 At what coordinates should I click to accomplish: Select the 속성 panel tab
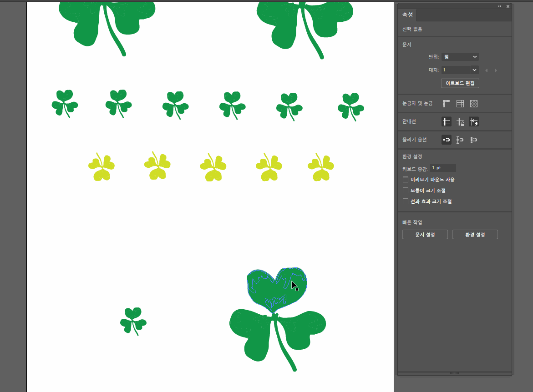point(407,15)
